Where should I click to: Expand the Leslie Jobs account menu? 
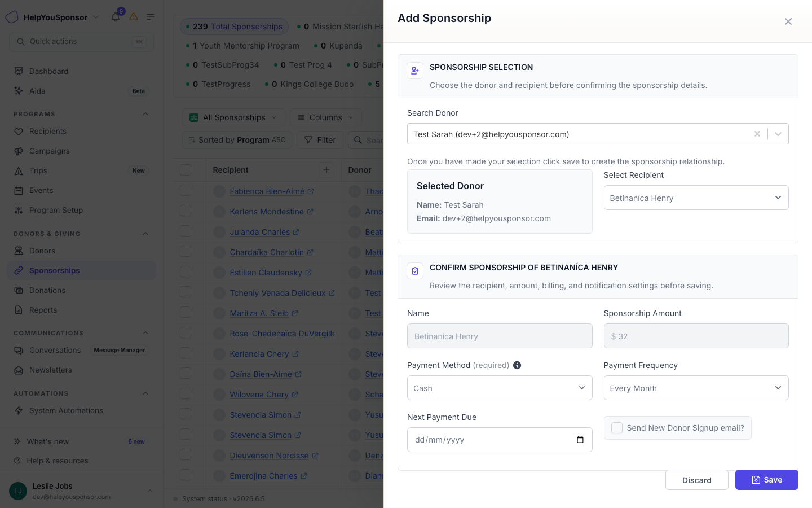(81, 491)
